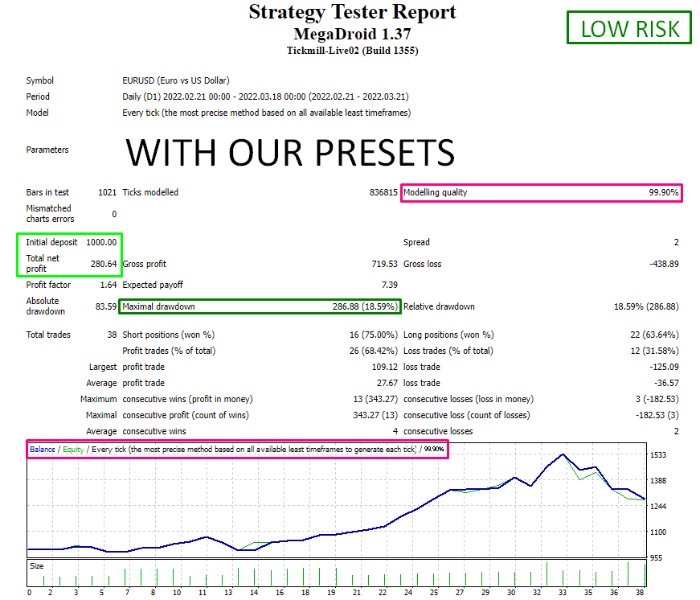Select the Loss trades value 12 (31.58%)
The height and width of the screenshot is (600, 700).
click(654, 351)
